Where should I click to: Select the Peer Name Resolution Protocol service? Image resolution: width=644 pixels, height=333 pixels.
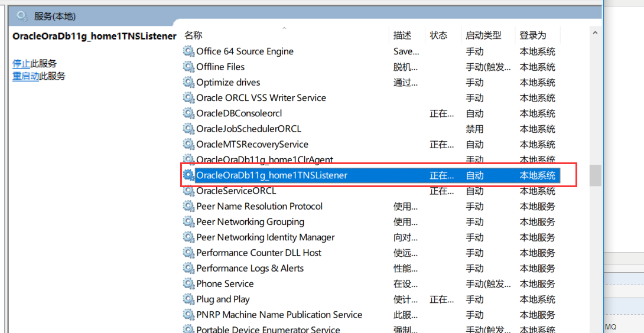click(259, 206)
